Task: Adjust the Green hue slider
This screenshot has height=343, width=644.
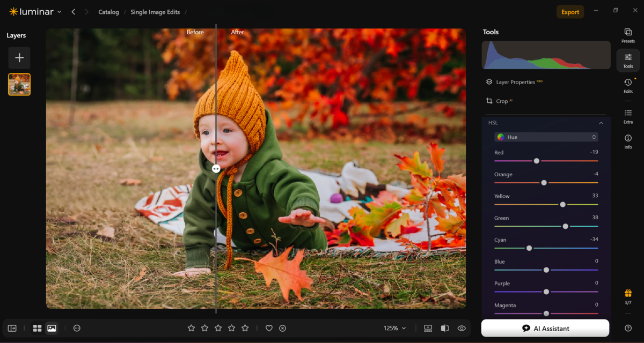Action: point(565,226)
